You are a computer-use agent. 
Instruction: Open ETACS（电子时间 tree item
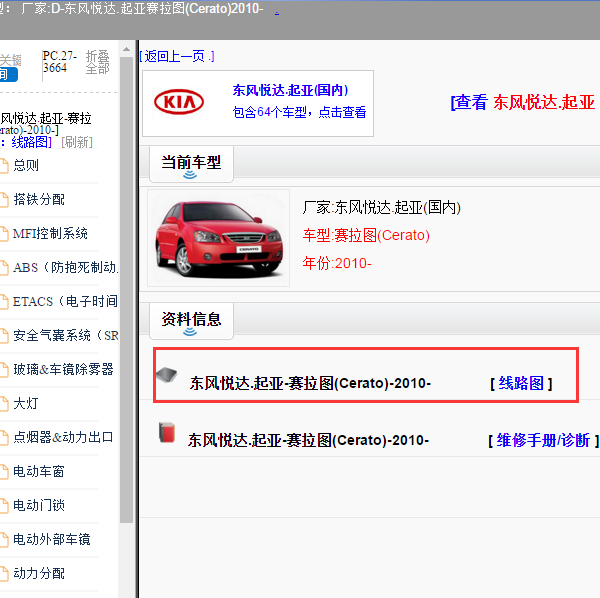[65, 301]
